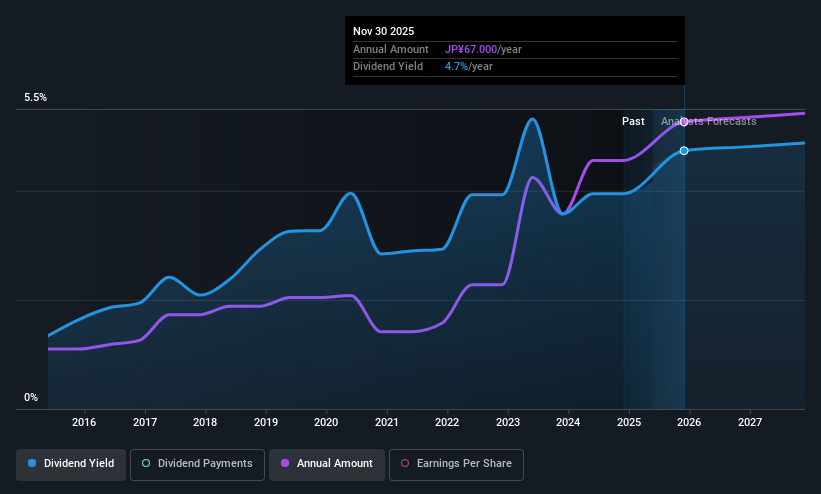Click the tooltip's Annual Amount label
The height and width of the screenshot is (494, 821).
tap(391, 49)
